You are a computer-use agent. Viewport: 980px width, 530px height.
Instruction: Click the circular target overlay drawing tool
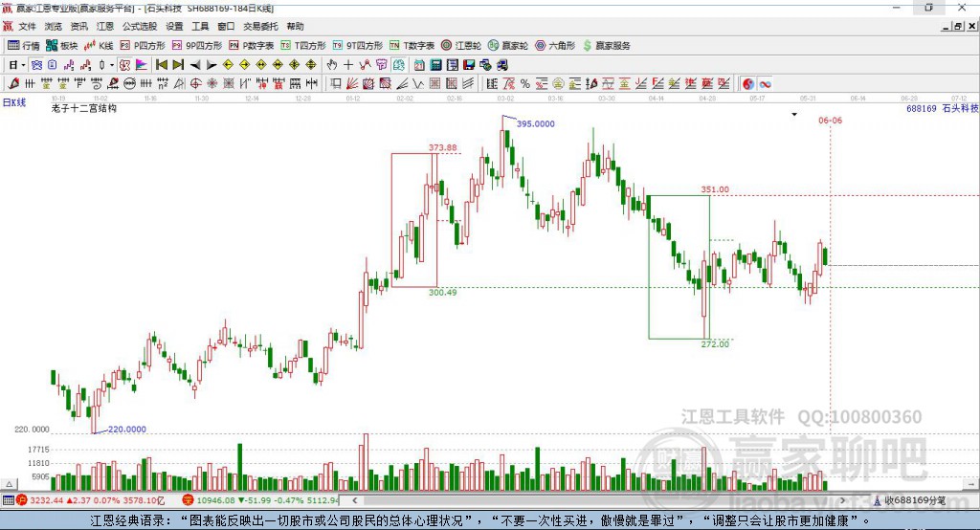pos(195,83)
